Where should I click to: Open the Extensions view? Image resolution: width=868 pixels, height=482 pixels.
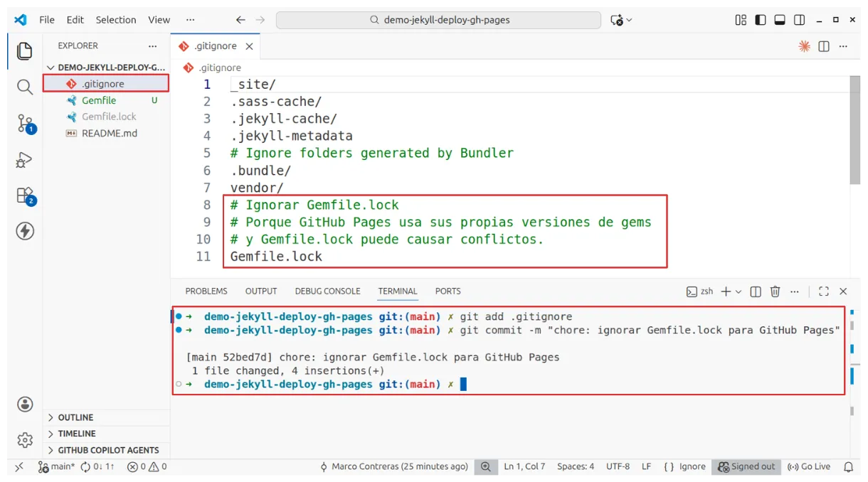click(25, 195)
